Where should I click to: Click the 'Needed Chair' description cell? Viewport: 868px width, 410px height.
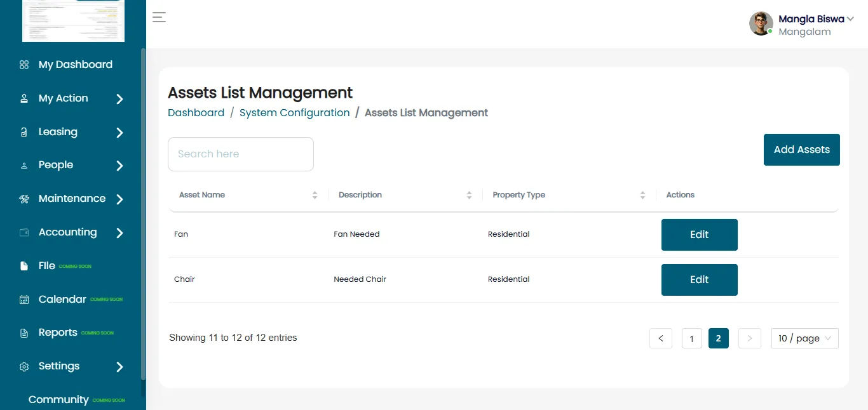pyautogui.click(x=360, y=279)
